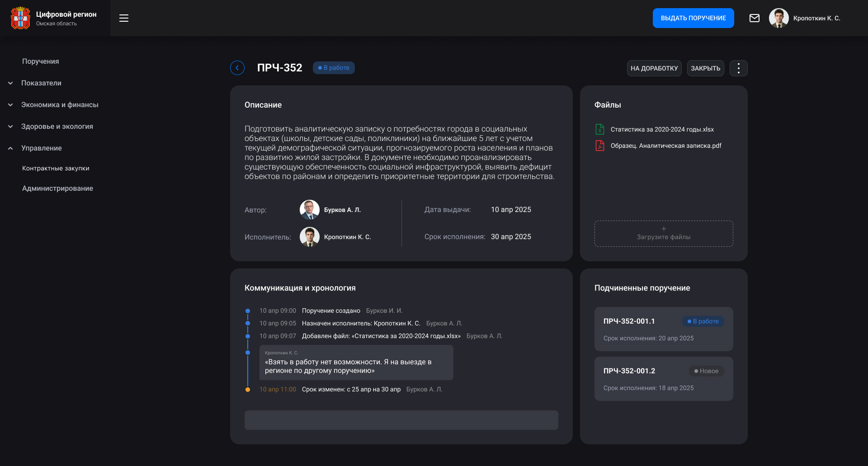Screen dimensions: 868x466
Task: Click the plus icon in upload area
Action: click(x=664, y=229)
